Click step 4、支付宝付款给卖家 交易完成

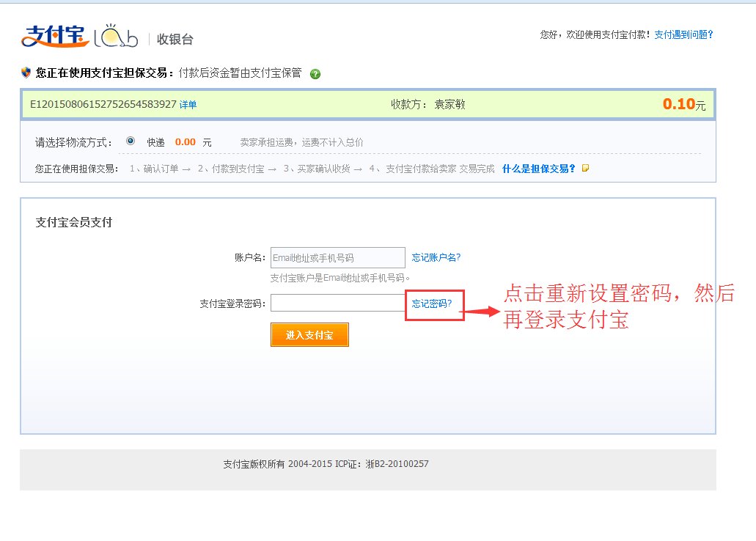(432, 169)
